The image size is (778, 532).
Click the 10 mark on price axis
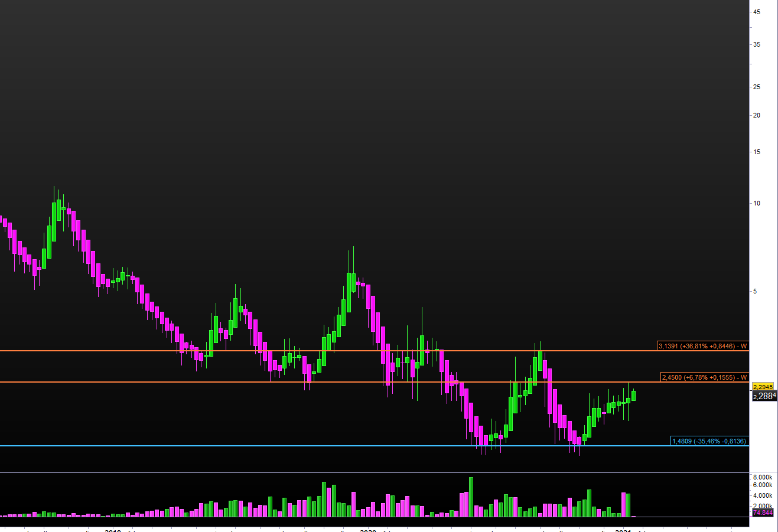pos(756,203)
